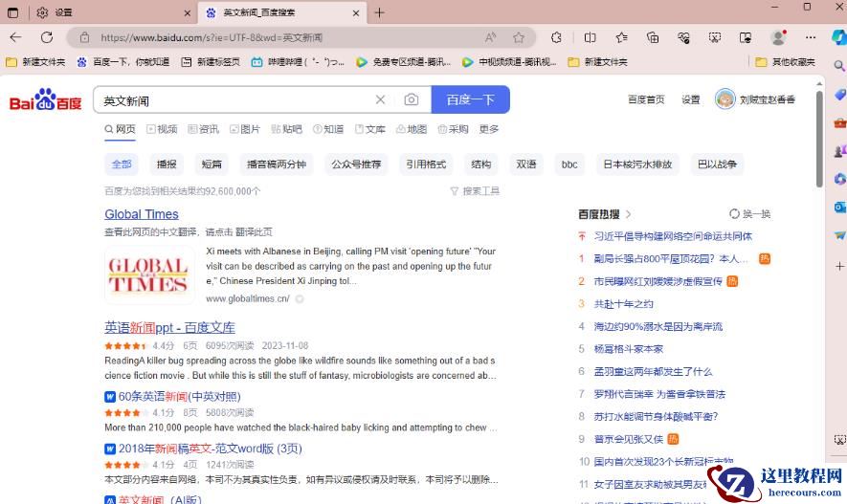Open the 搜索工具 filter options

475,191
